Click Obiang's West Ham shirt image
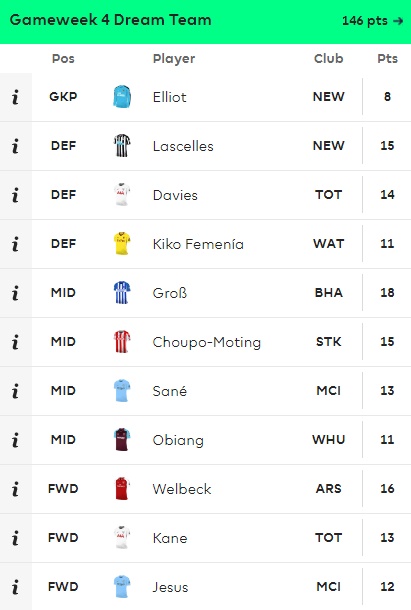 (x=122, y=440)
